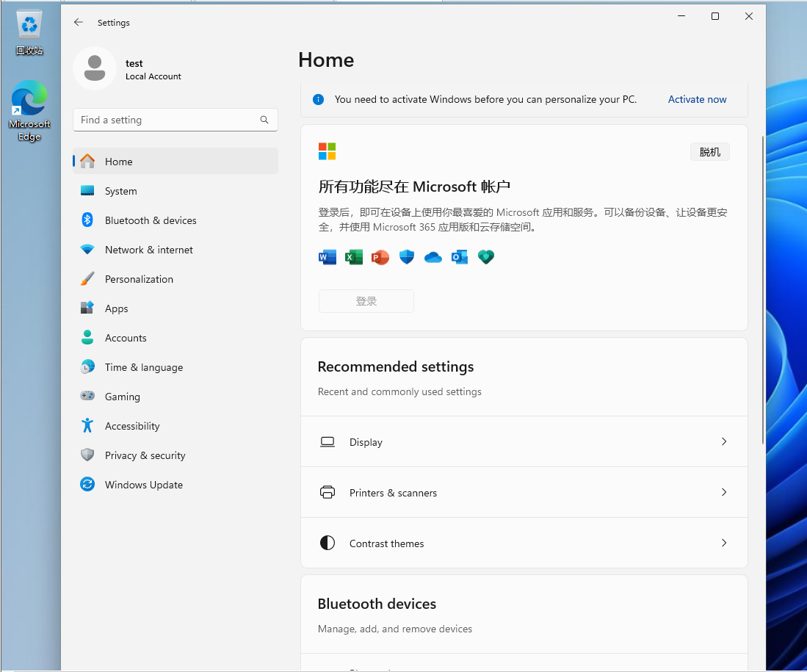Click the Gaming controller icon
The image size is (807, 672).
coord(87,396)
